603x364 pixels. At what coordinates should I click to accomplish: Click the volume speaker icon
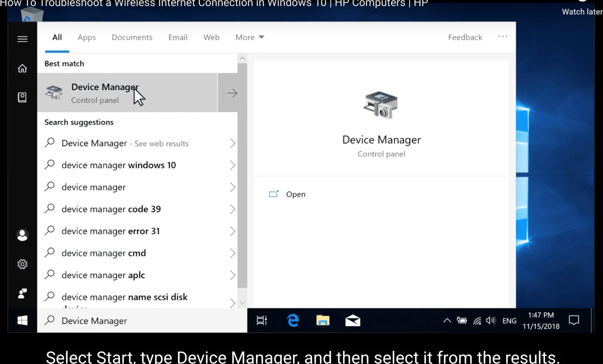[x=491, y=321]
